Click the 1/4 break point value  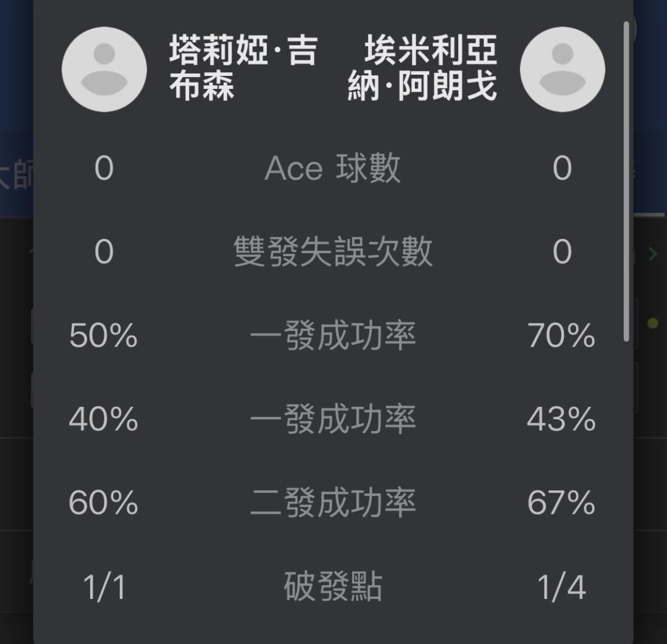tap(561, 587)
